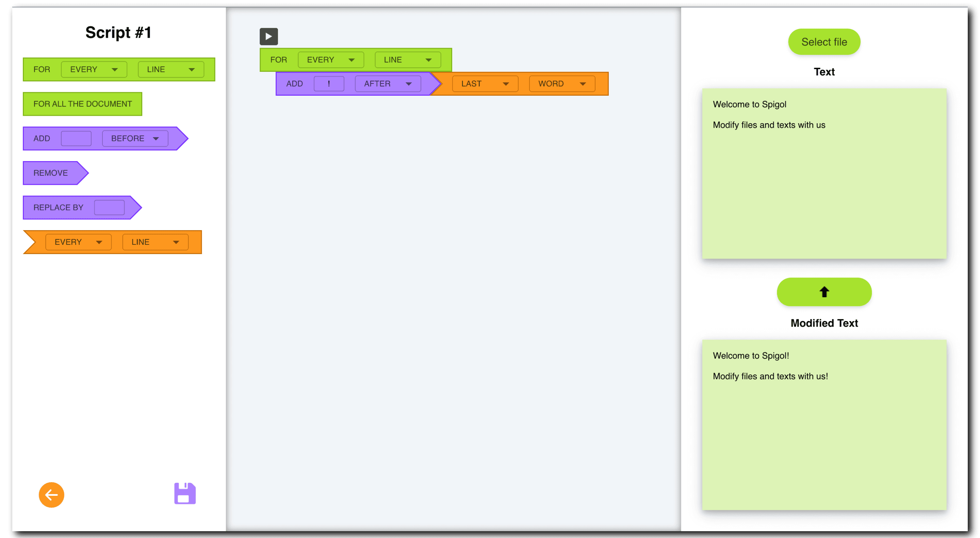980x538 pixels.
Task: Open the AFTER dropdown in the workspace ADD block
Action: click(x=388, y=84)
